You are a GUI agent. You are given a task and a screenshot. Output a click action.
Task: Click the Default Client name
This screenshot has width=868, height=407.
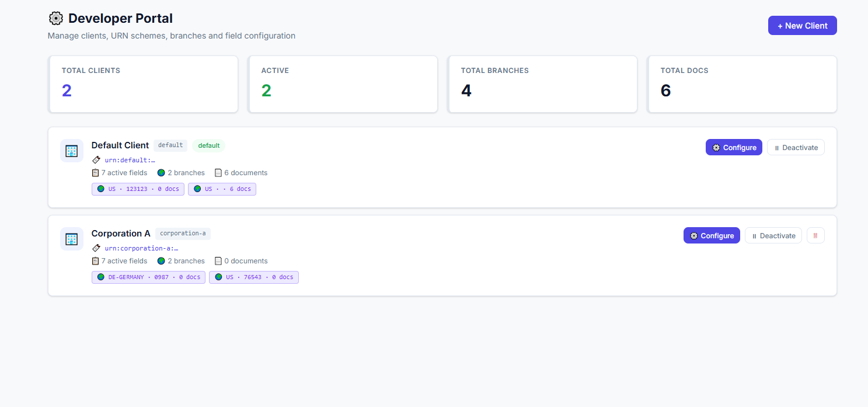(x=120, y=145)
